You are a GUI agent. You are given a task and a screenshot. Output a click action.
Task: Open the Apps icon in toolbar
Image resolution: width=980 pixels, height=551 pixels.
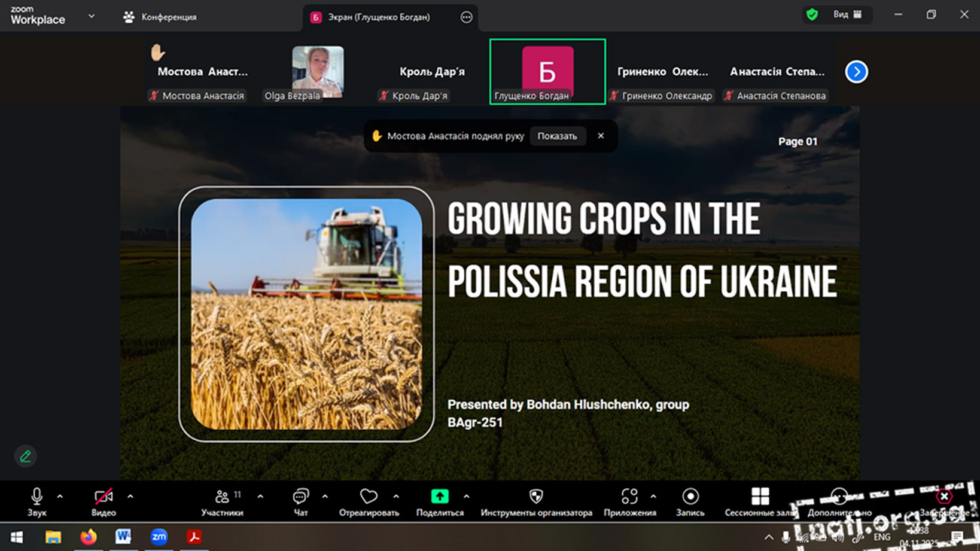pyautogui.click(x=629, y=497)
